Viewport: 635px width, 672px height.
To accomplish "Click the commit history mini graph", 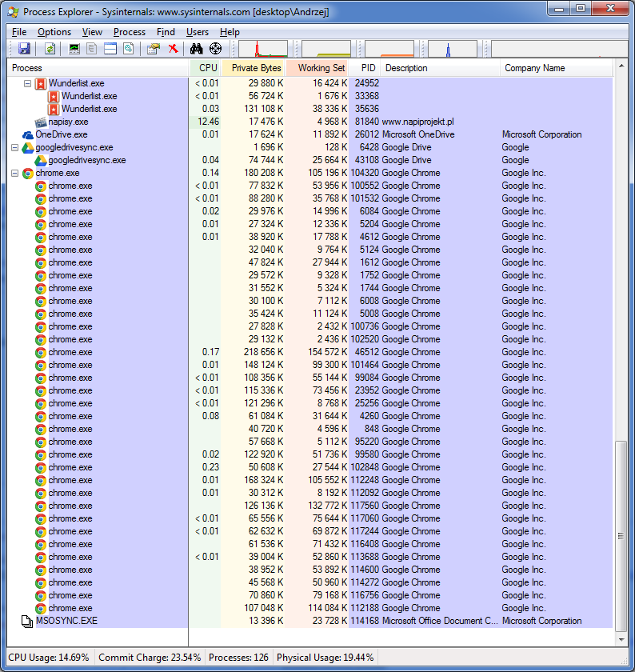I will point(326,49).
